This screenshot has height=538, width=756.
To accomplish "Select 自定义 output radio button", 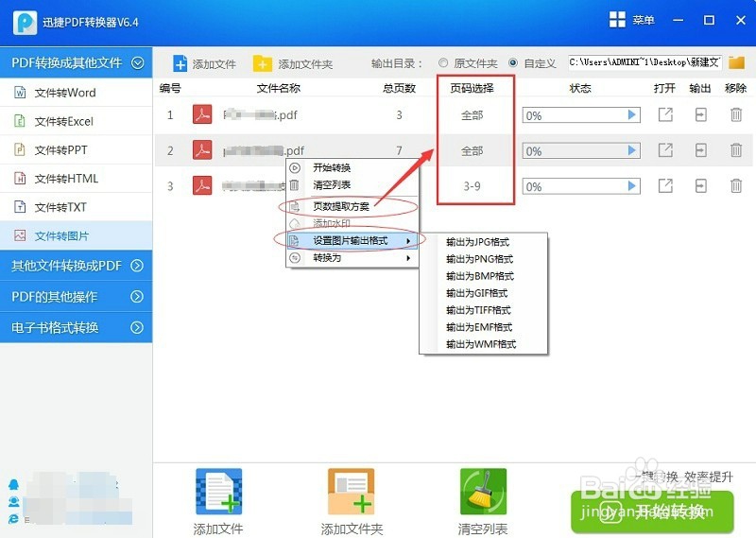I will coord(513,62).
